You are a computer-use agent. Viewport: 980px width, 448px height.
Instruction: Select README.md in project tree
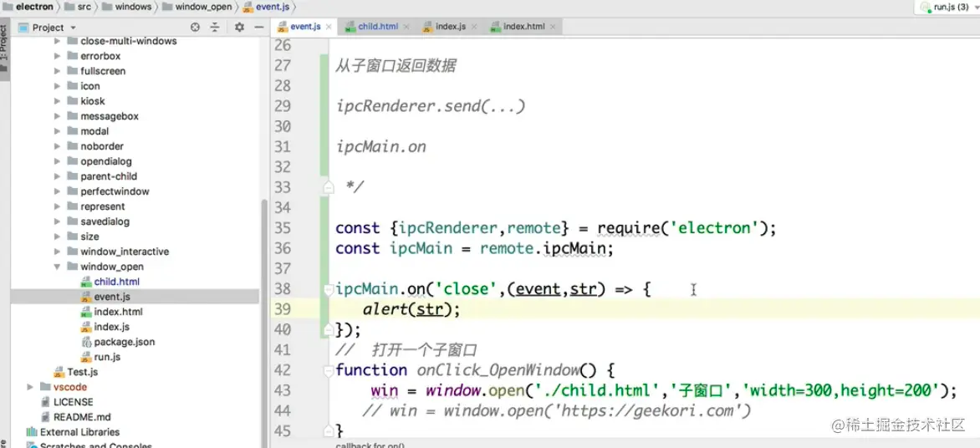[82, 417]
